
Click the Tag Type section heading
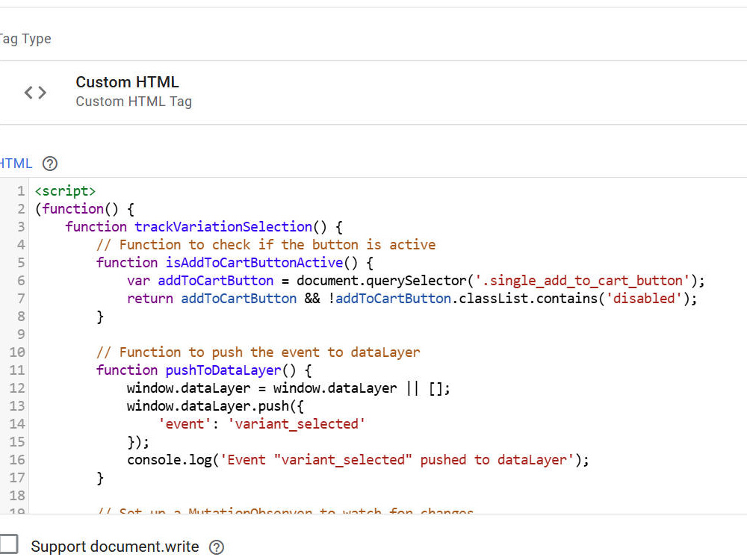[x=25, y=39]
